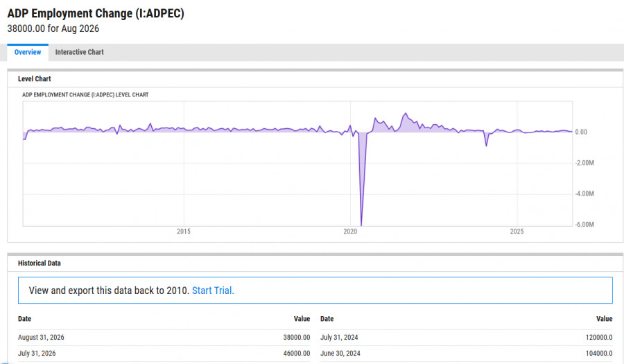Select the 38000.00 value cell
The image size is (624, 364).
297,338
